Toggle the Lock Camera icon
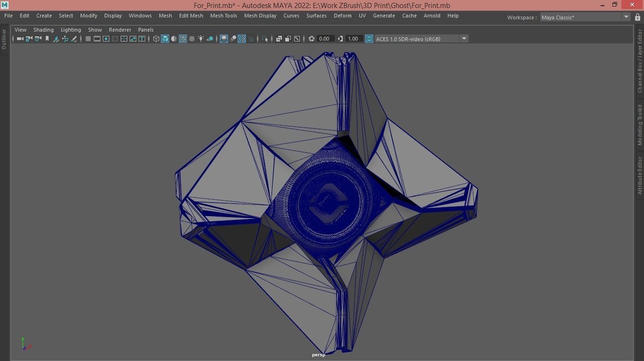The height and width of the screenshot is (361, 644). (x=28, y=39)
